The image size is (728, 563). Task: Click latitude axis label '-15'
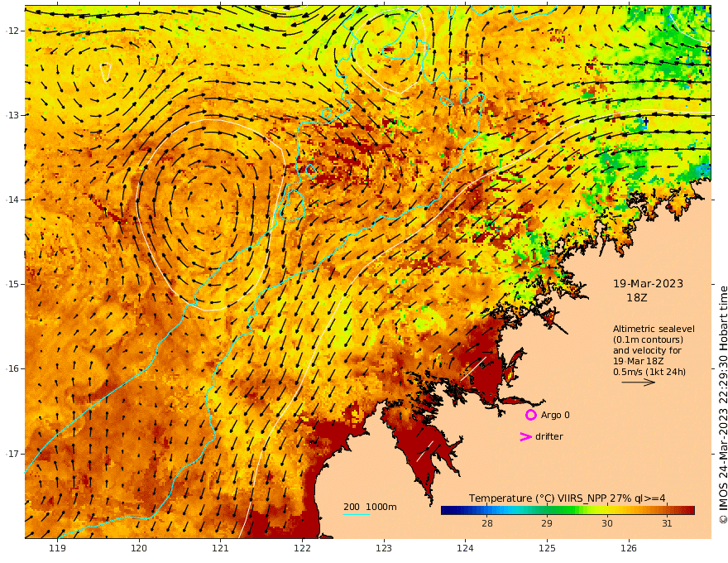coord(12,284)
